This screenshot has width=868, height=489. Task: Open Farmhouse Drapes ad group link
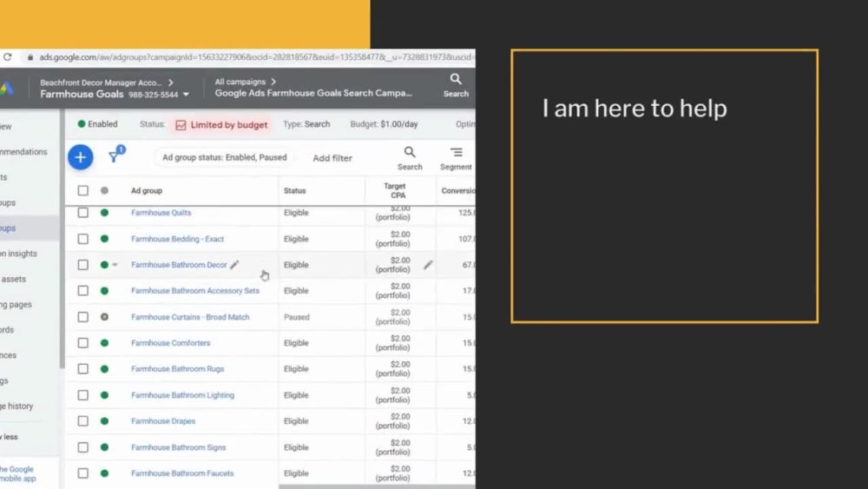[163, 421]
